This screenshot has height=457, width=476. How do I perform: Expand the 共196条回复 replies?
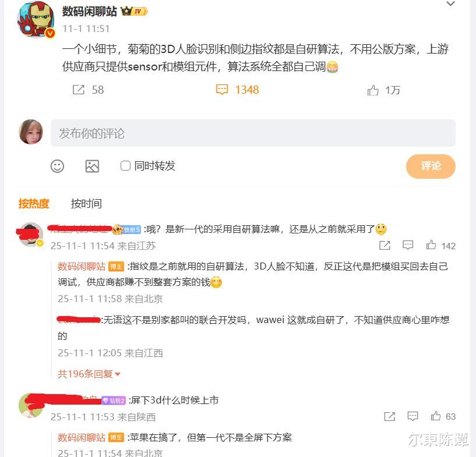pos(89,374)
